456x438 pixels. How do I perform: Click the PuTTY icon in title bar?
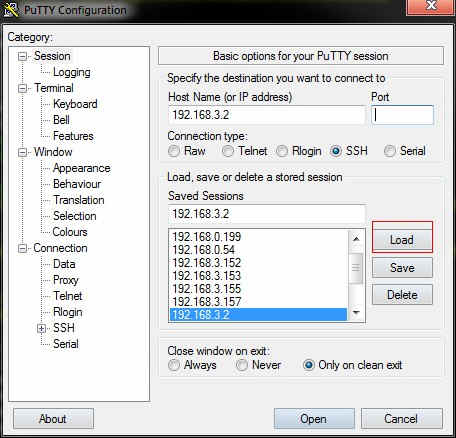click(11, 9)
